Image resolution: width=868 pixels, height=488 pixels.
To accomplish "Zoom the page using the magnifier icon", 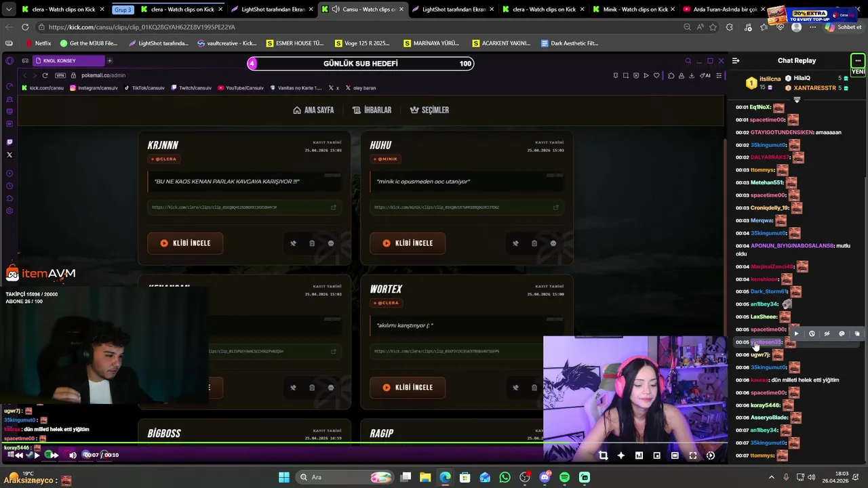I will [x=687, y=27].
